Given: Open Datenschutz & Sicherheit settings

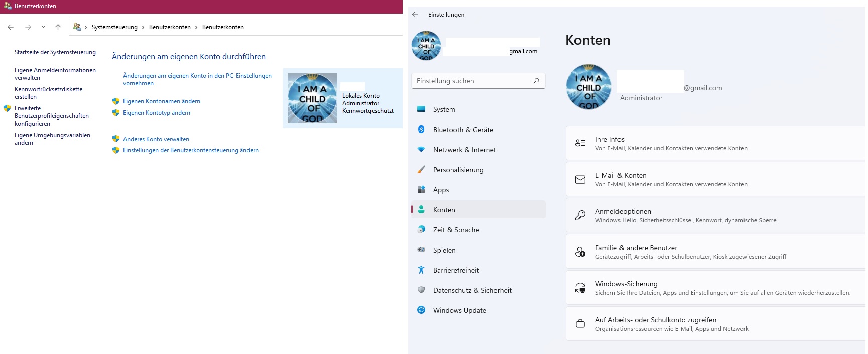Looking at the screenshot, I should (x=478, y=290).
